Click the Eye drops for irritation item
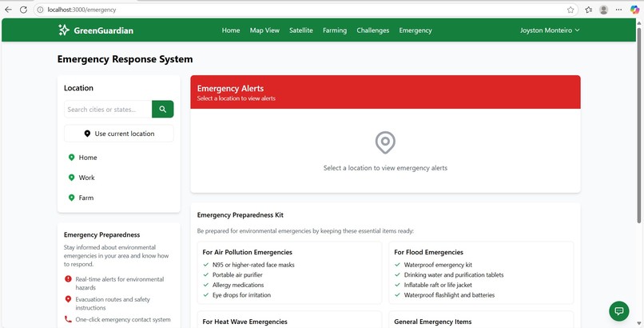644x328 pixels. (x=241, y=295)
